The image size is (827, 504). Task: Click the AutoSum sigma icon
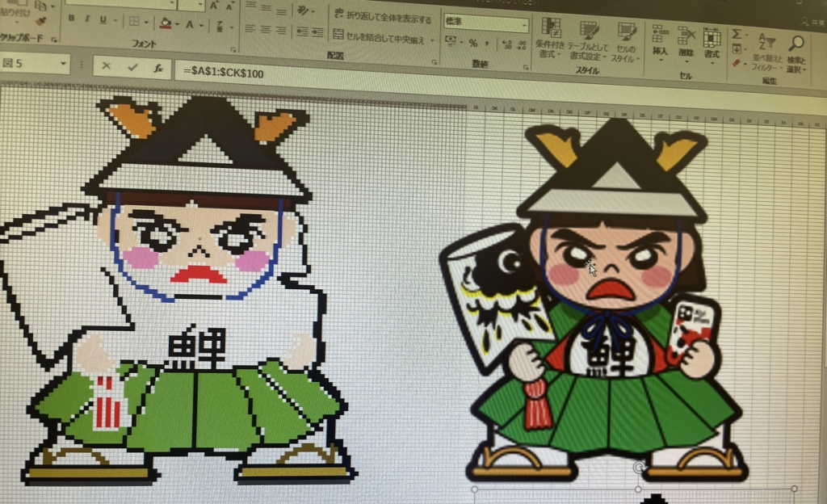(737, 34)
